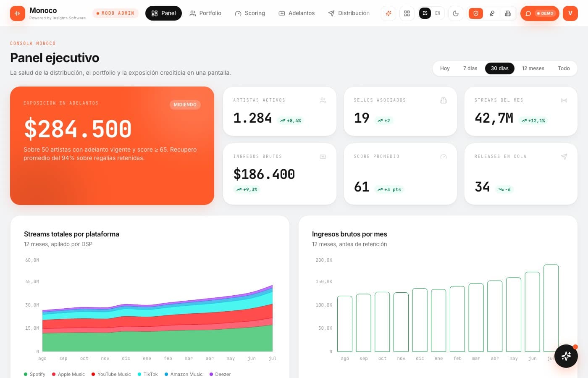Click the broadcast icon on Streams del Mes card
Image resolution: width=588 pixels, height=378 pixels.
564,100
